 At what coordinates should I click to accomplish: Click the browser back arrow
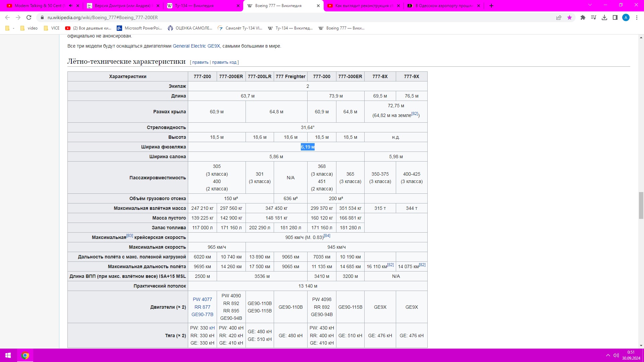click(7, 17)
